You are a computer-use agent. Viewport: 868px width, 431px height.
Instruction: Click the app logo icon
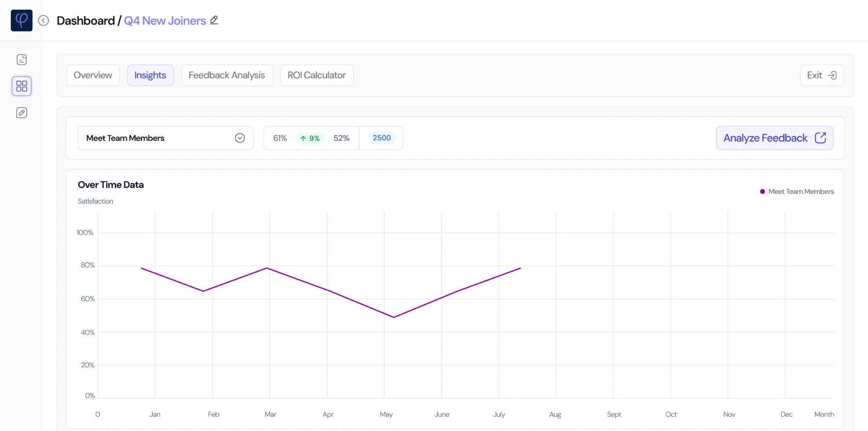[x=22, y=21]
